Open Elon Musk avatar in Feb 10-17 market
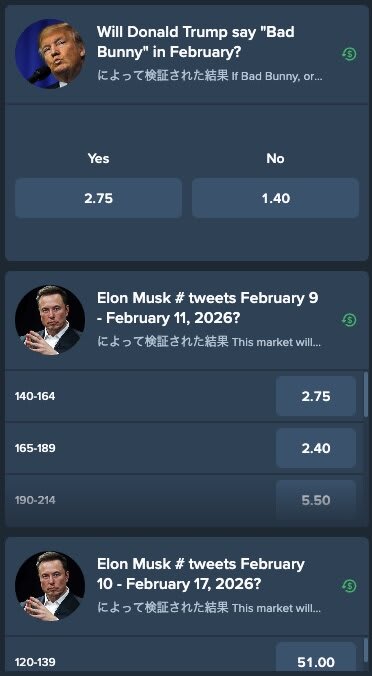 50,586
